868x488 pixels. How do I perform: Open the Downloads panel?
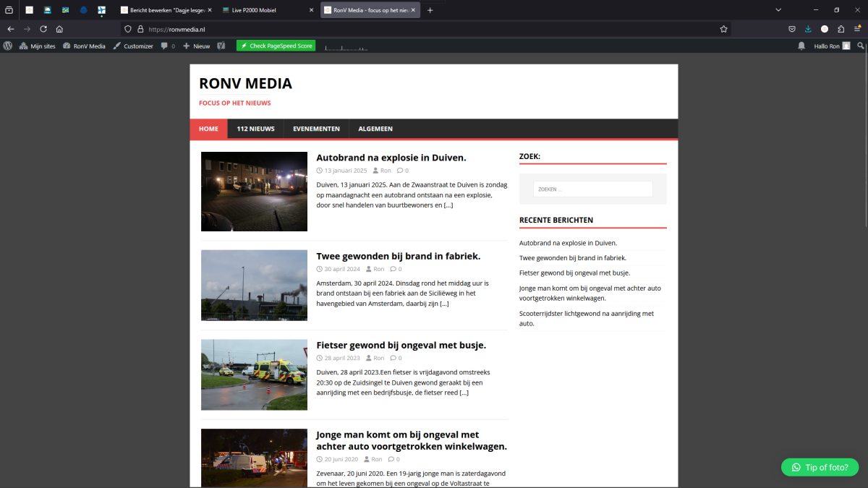[808, 29]
